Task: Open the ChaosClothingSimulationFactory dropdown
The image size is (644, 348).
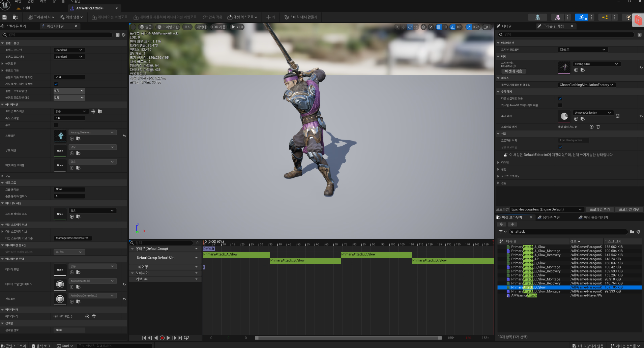Action: 587,85
